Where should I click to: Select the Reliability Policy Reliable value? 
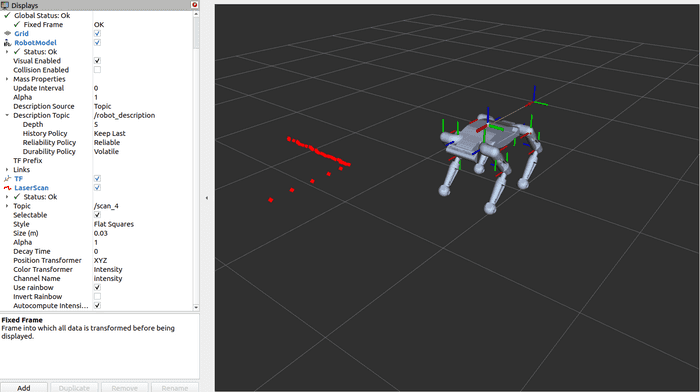coord(107,142)
